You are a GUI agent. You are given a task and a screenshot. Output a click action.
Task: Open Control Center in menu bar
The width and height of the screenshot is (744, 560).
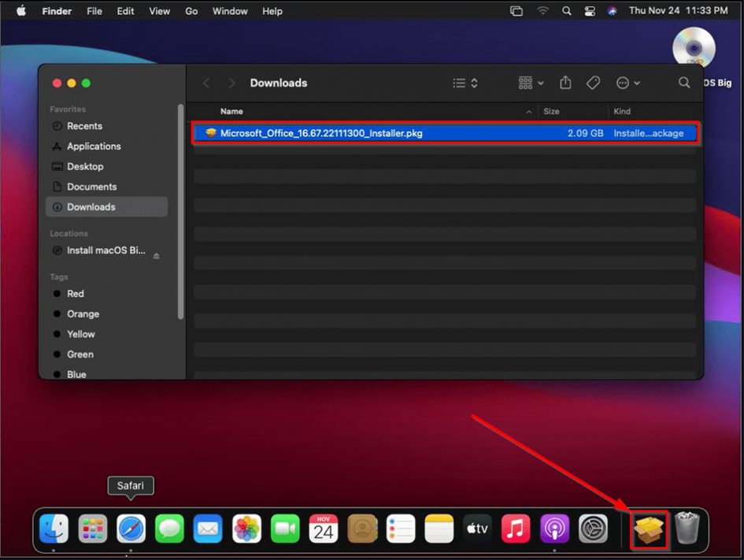[590, 11]
